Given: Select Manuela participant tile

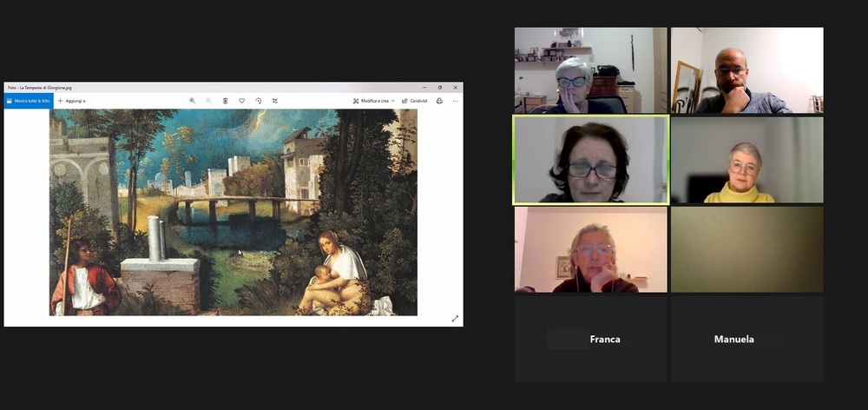Looking at the screenshot, I should (x=746, y=339).
